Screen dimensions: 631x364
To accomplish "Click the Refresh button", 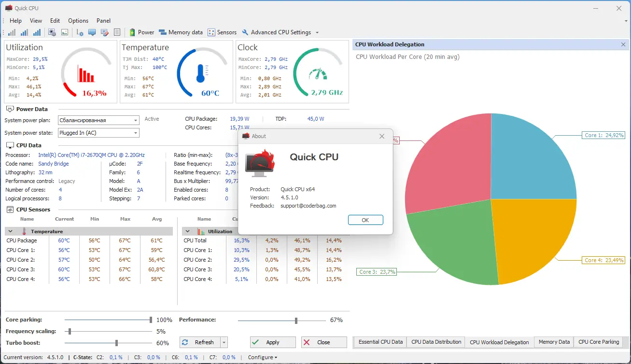I will pyautogui.click(x=200, y=342).
